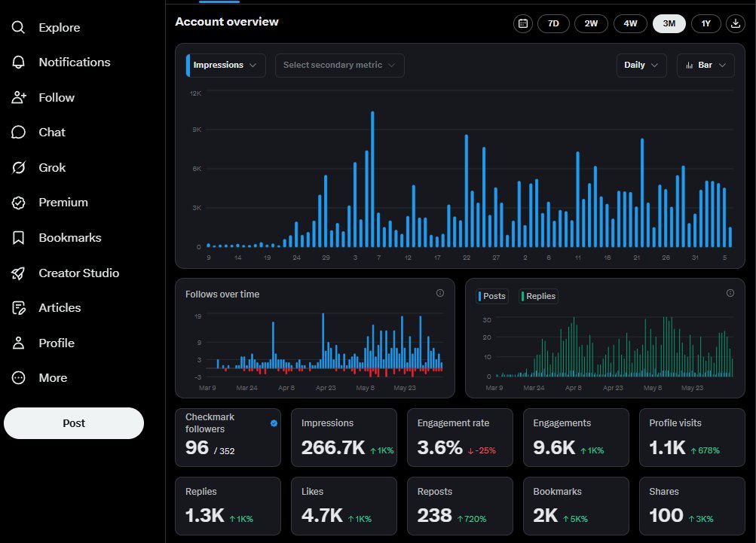
Task: Change the Daily granularity dropdown
Action: tap(641, 65)
